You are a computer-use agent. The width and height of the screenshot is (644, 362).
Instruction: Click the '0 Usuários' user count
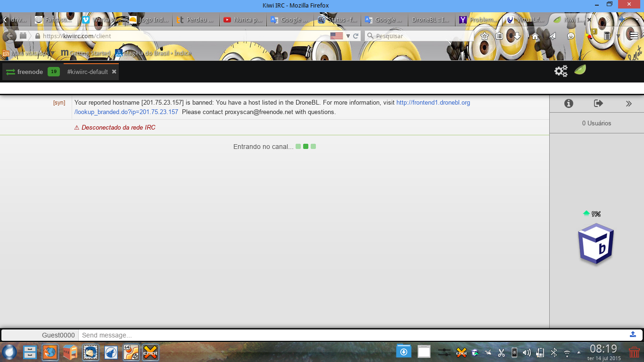(596, 123)
